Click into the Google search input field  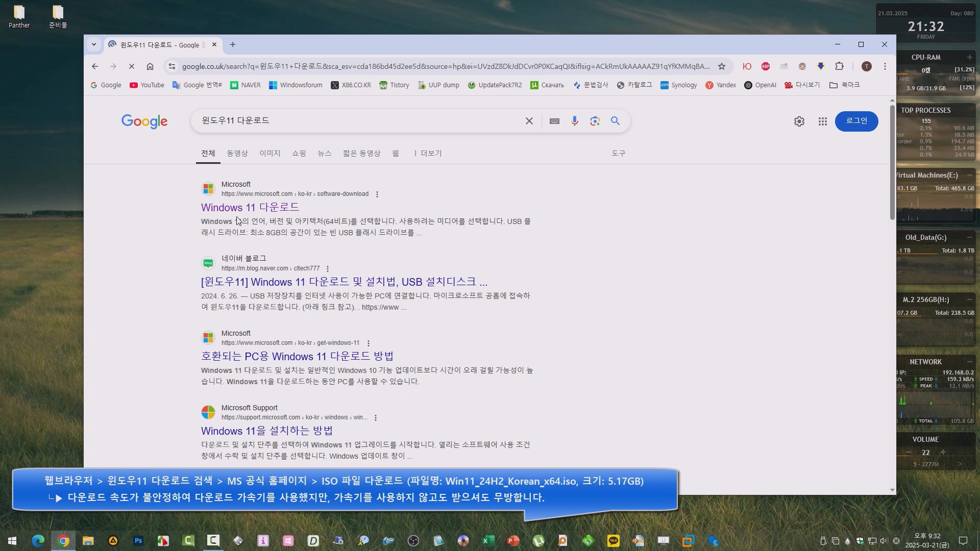click(x=357, y=121)
